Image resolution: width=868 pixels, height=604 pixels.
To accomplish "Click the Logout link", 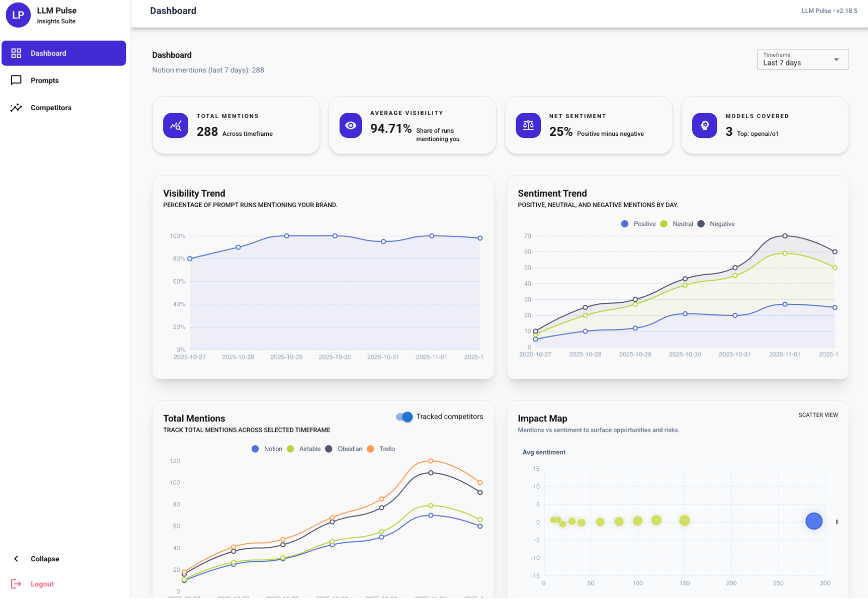I will pyautogui.click(x=42, y=584).
